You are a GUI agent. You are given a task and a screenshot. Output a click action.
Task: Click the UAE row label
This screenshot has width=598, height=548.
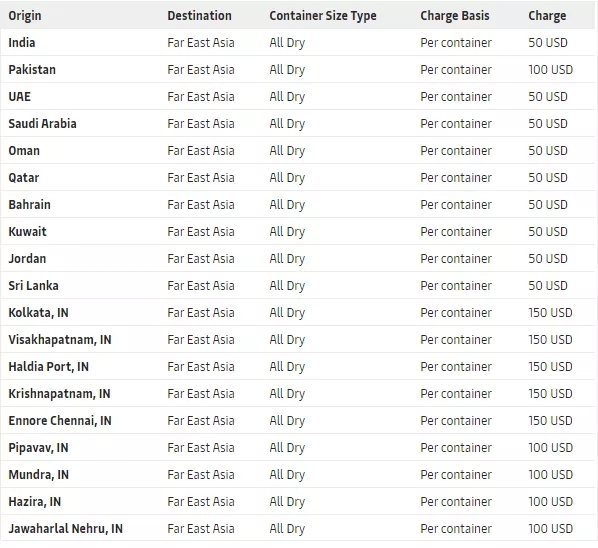pyautogui.click(x=19, y=96)
